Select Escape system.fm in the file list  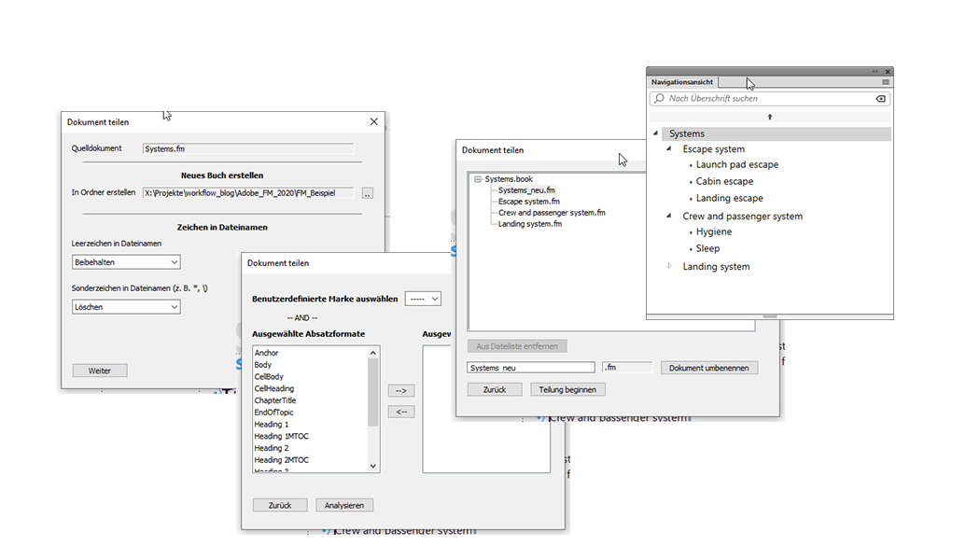[528, 202]
